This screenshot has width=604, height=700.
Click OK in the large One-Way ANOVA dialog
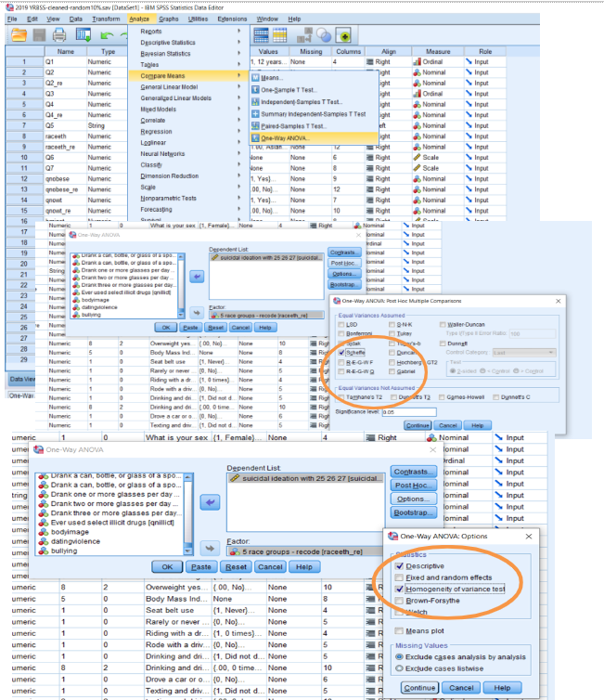pos(167,567)
